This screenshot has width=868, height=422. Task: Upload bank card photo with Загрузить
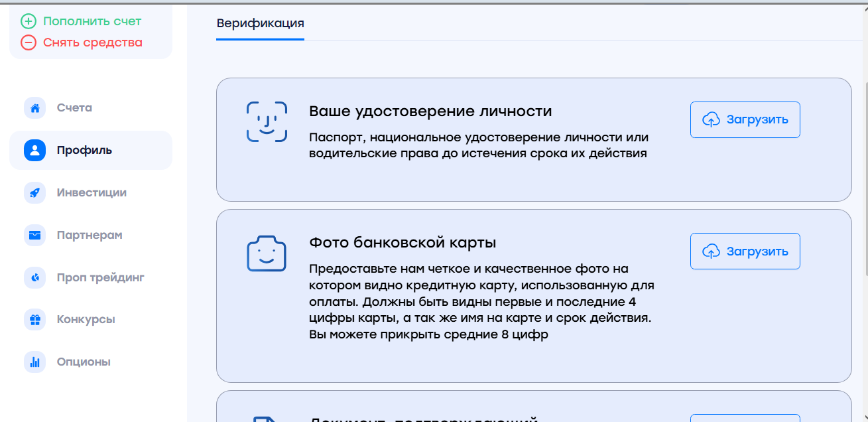[x=745, y=251]
